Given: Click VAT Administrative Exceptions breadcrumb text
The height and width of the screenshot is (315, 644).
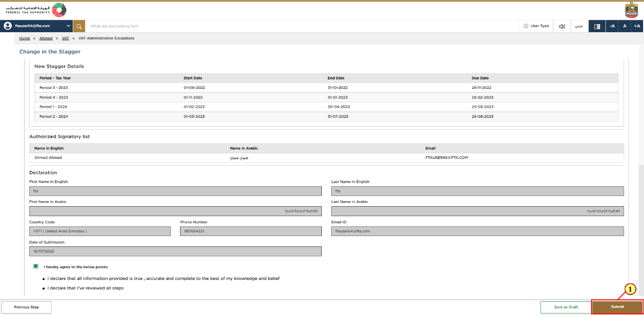Looking at the screenshot, I should 106,38.
